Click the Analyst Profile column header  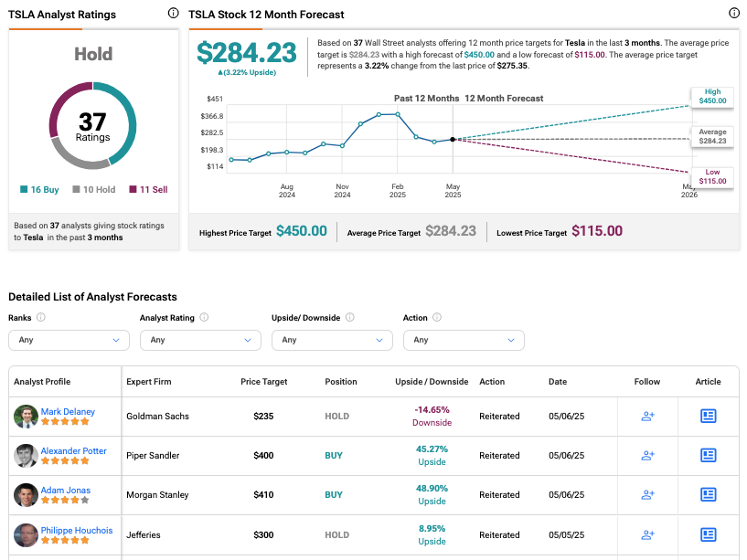pyautogui.click(x=42, y=382)
